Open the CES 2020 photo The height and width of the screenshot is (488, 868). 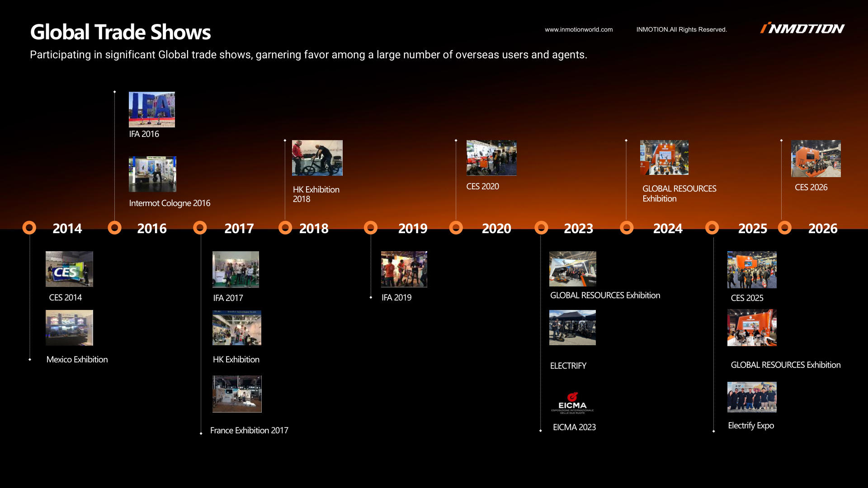491,158
